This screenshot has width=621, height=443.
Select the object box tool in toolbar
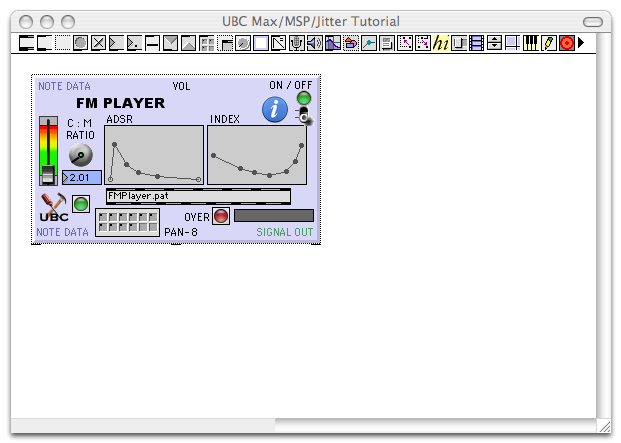pos(27,43)
